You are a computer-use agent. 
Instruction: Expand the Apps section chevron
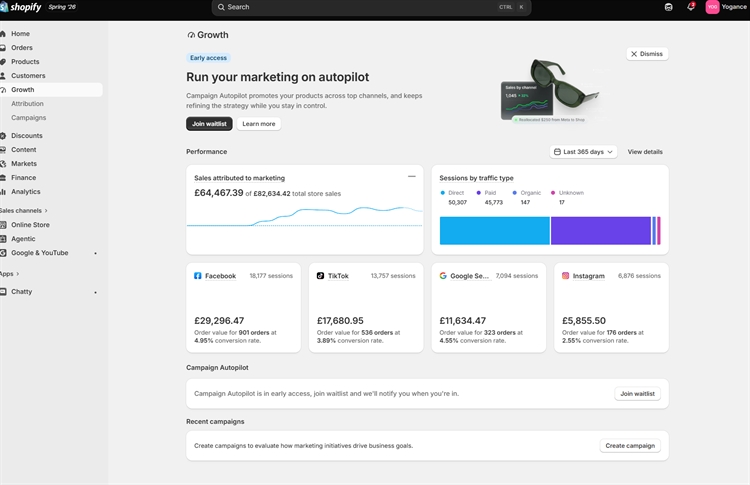[18, 274]
